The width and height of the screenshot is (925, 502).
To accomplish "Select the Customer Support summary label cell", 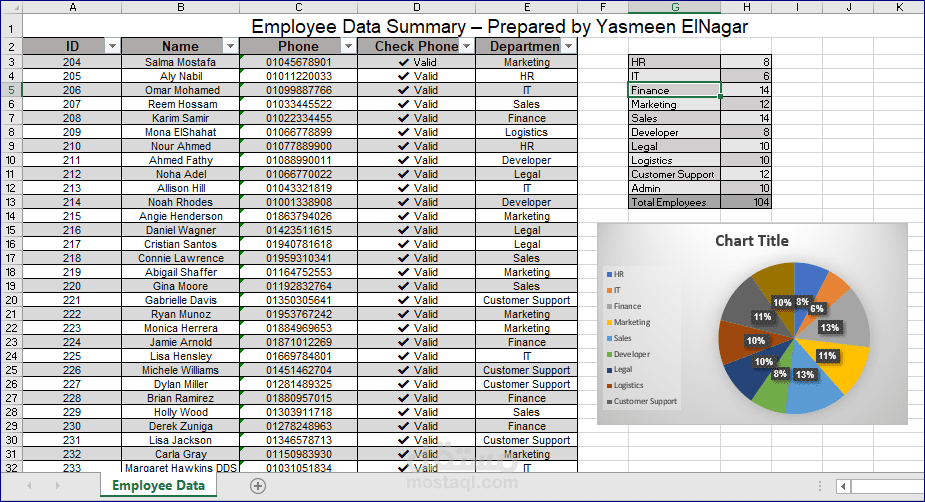I will click(674, 175).
